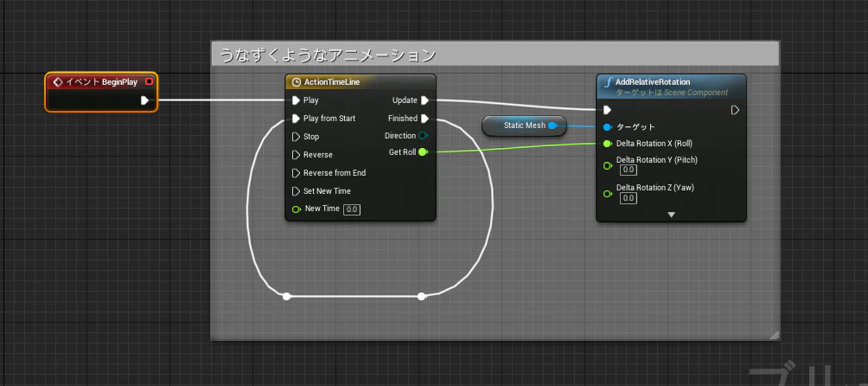Click the Reverse from End exec pin
This screenshot has width=868, height=386.
[296, 173]
